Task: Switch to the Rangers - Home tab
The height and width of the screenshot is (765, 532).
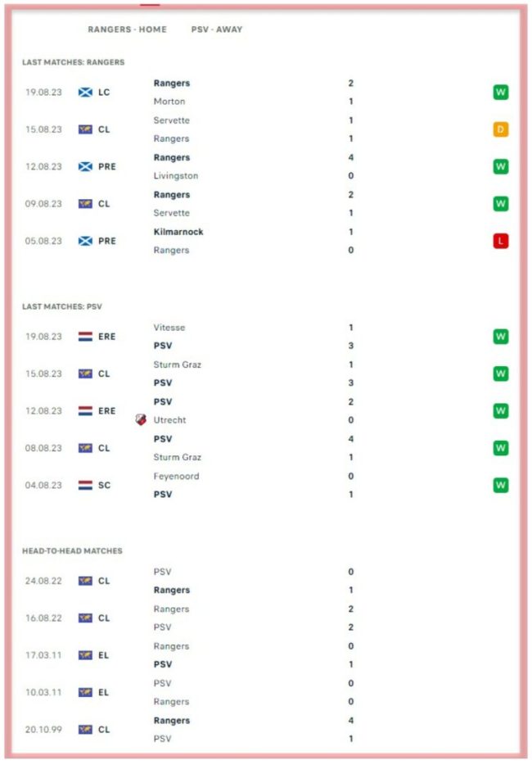Action: tap(127, 29)
